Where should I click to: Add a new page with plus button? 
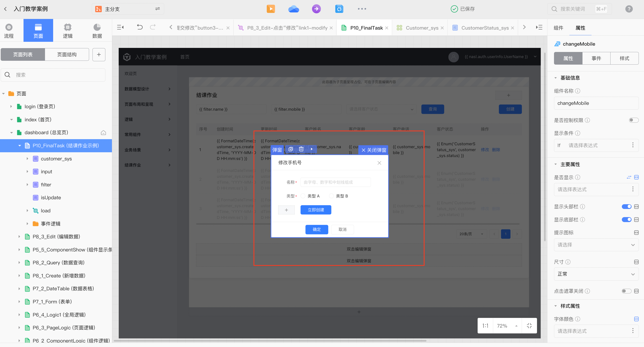(99, 54)
